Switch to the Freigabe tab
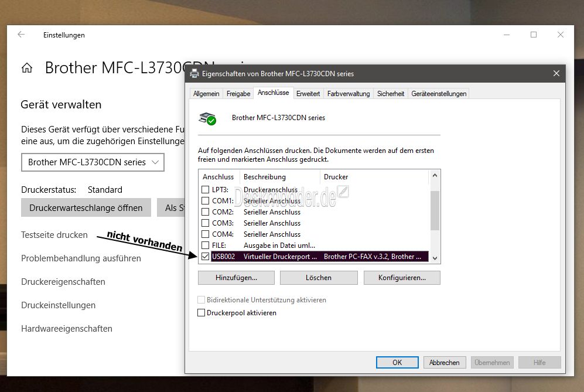 click(x=238, y=94)
